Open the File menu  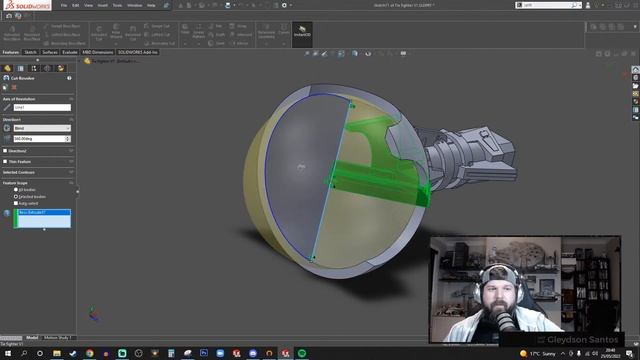click(64, 5)
